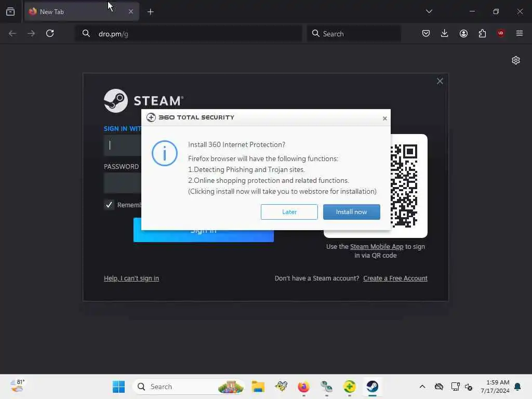Open the Firefox account icon
This screenshot has height=399, width=532.
tap(463, 33)
